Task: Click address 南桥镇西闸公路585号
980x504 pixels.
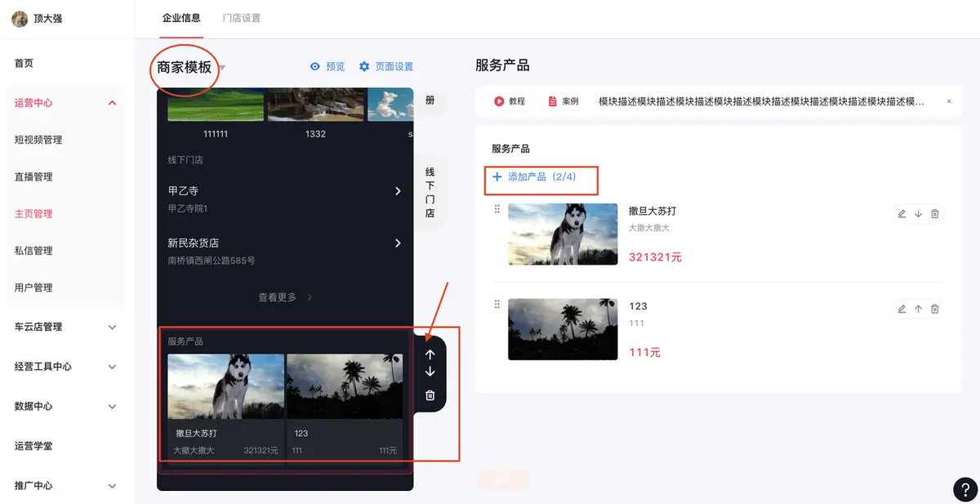Action: click(212, 261)
